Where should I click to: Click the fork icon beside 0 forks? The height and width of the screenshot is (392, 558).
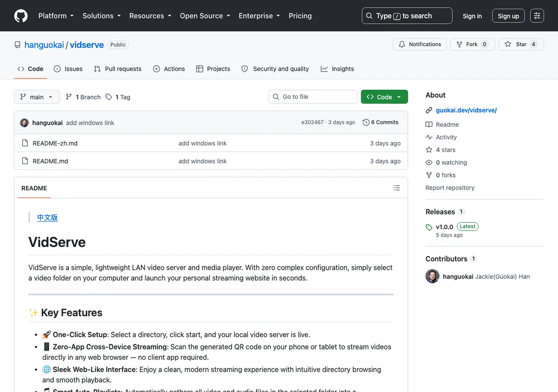point(429,175)
